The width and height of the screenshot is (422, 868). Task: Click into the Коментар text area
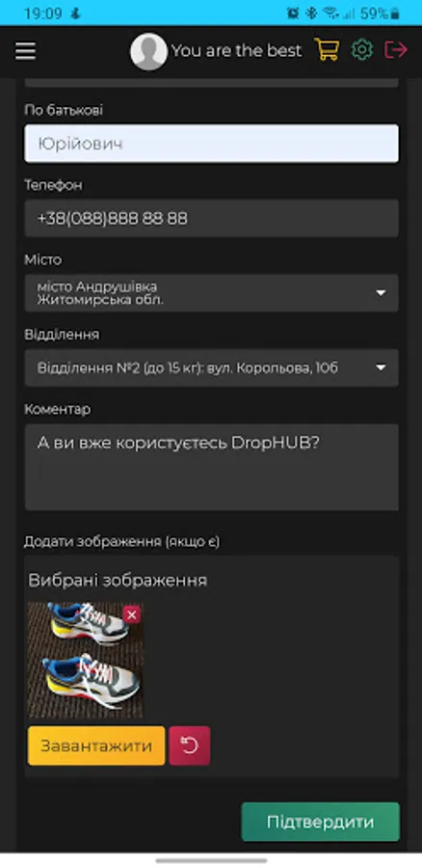point(211,467)
